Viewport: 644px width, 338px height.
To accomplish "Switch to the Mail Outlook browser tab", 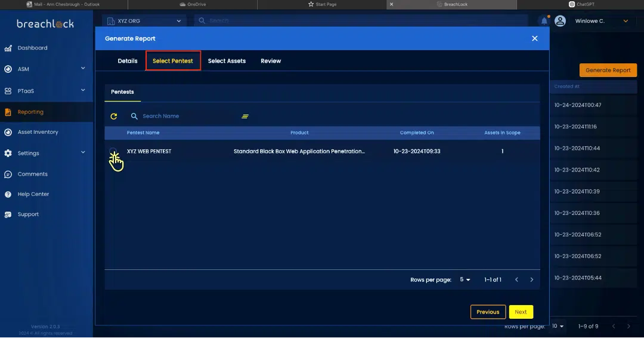I will coord(64,5).
